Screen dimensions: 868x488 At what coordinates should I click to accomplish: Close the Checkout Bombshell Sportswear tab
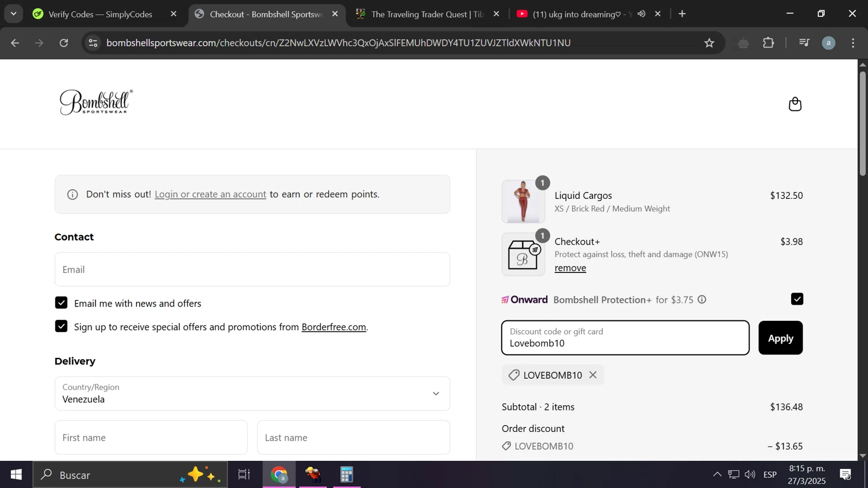(335, 14)
